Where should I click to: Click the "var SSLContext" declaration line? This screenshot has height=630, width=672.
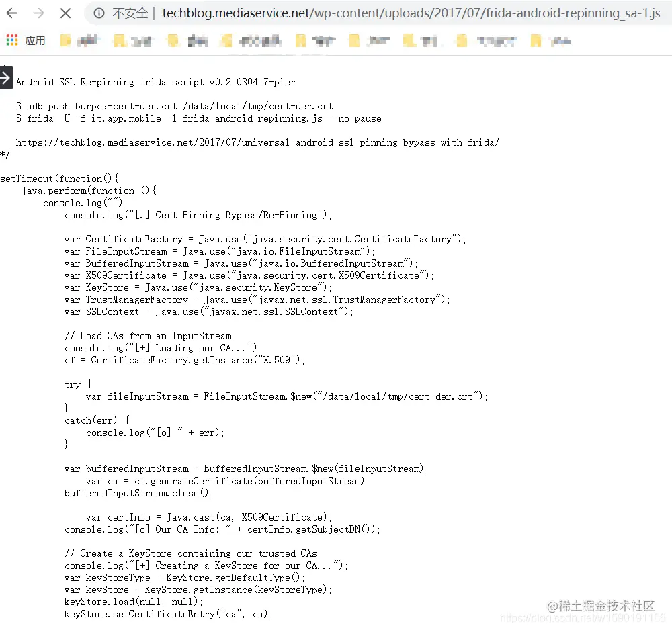209,312
